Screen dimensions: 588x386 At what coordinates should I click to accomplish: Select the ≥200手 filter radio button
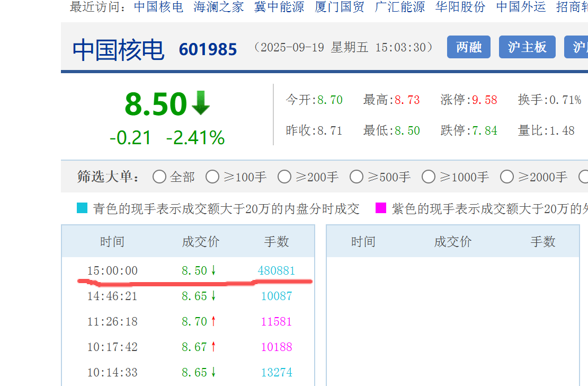(284, 177)
